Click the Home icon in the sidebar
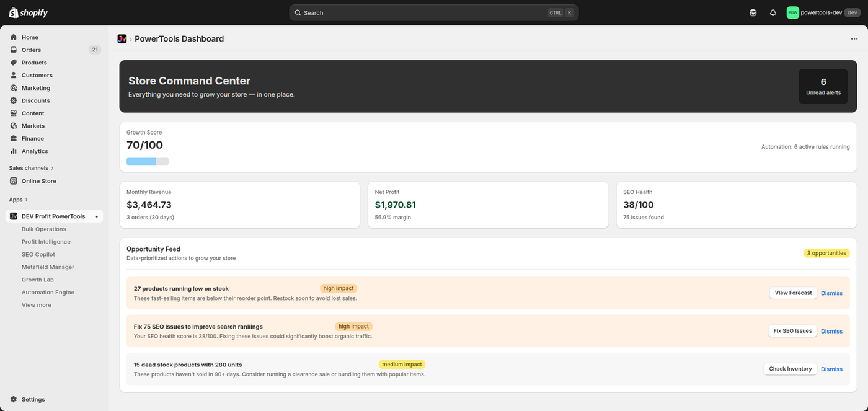The image size is (868, 411). [x=14, y=37]
